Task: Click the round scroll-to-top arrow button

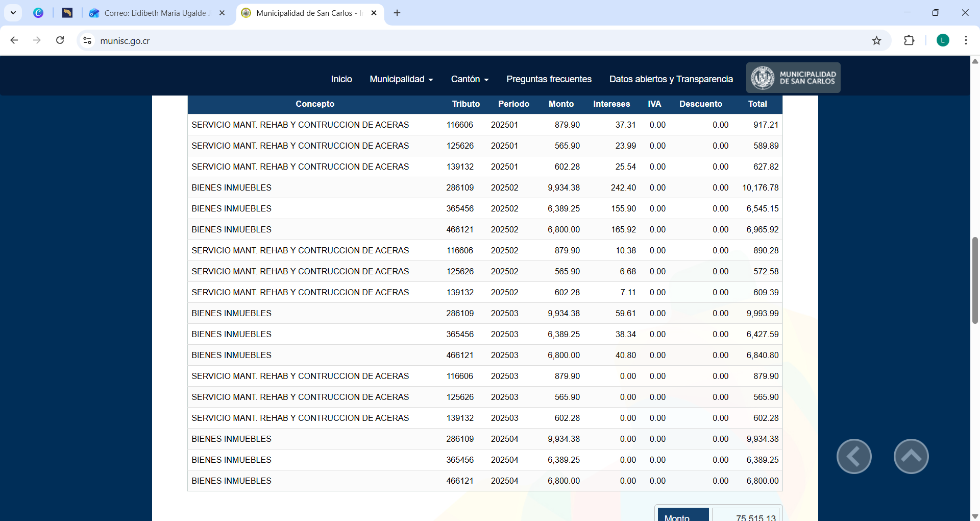Action: [x=911, y=456]
